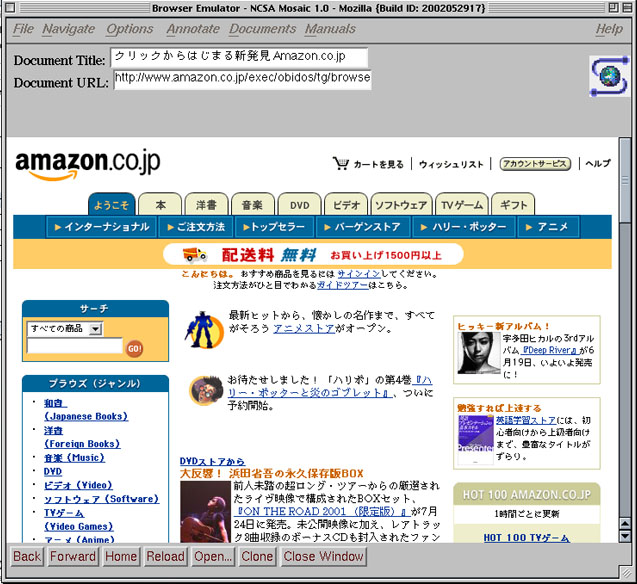Click the Open... button
637x584 pixels.
213,556
